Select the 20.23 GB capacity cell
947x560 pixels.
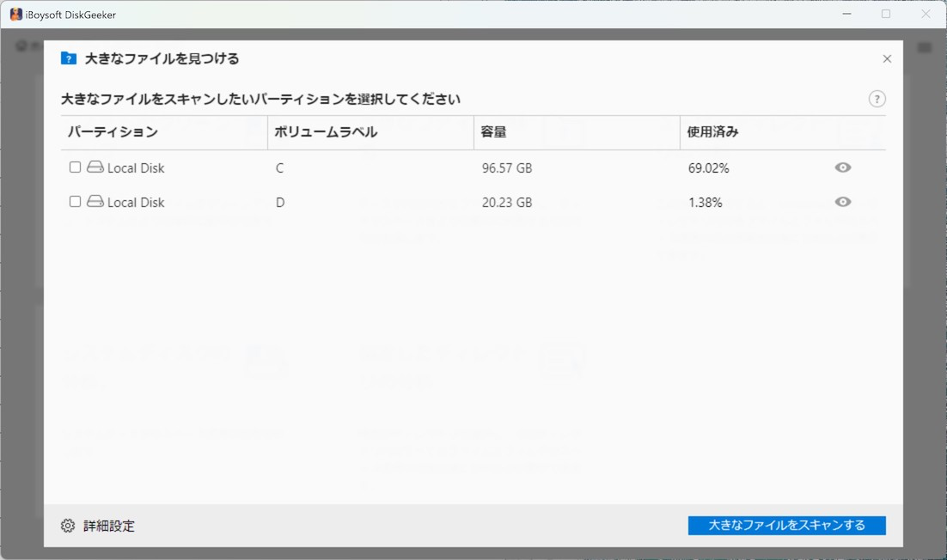coord(507,203)
